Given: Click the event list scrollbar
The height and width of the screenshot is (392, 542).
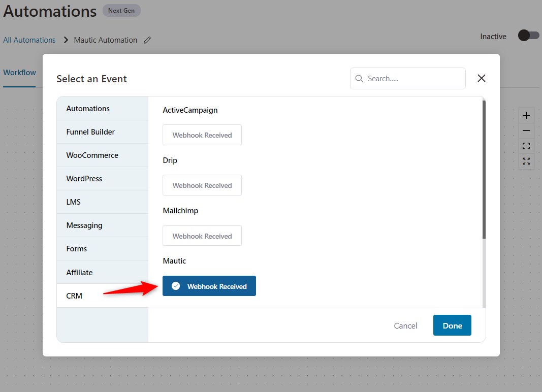Looking at the screenshot, I should [x=484, y=170].
